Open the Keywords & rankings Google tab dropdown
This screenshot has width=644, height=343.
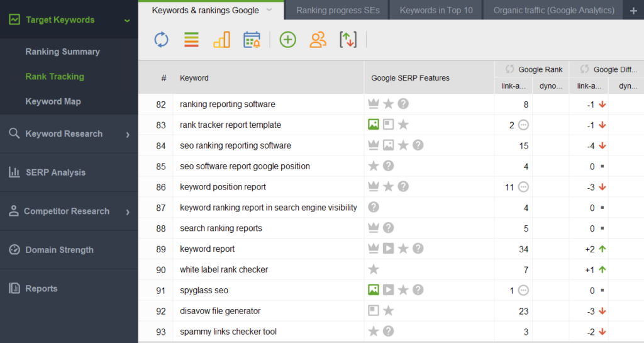coord(269,10)
